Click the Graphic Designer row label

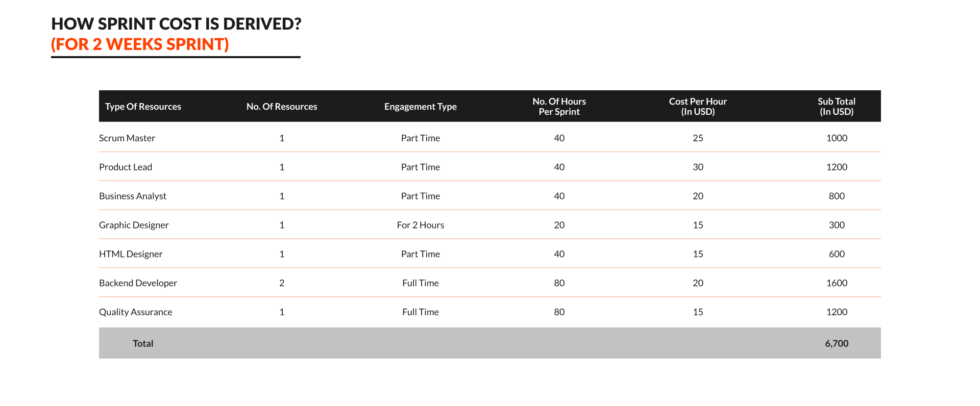coord(134,225)
